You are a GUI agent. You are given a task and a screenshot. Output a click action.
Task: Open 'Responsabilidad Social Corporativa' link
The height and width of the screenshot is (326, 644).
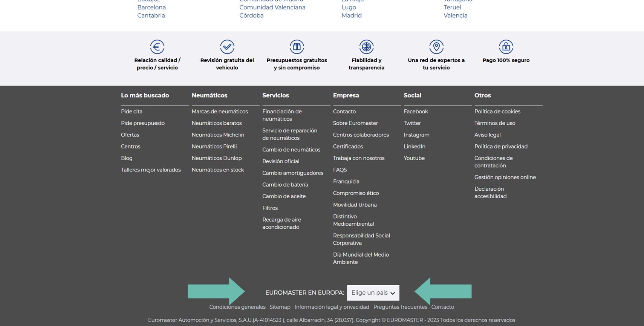[x=361, y=239]
